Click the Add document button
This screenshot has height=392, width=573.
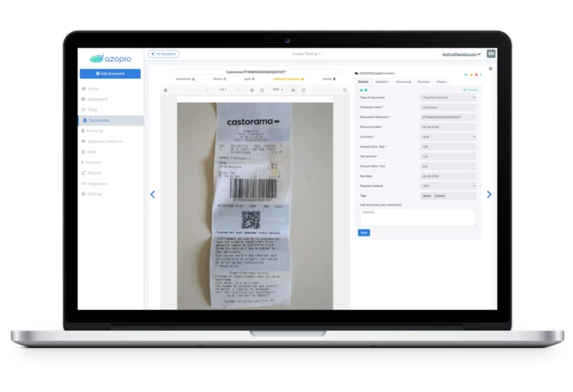(x=110, y=74)
